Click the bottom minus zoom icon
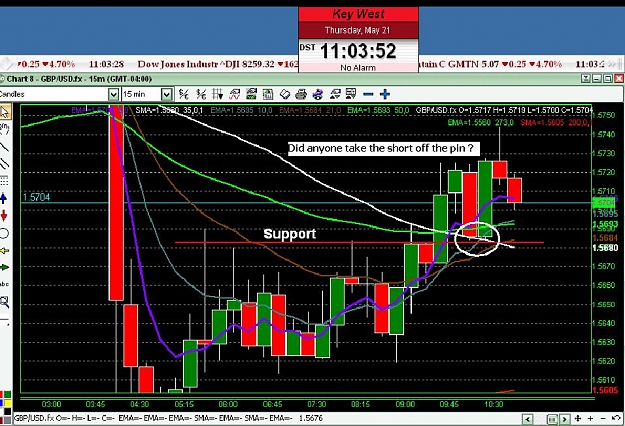The width and height of the screenshot is (625, 426). [x=603, y=418]
